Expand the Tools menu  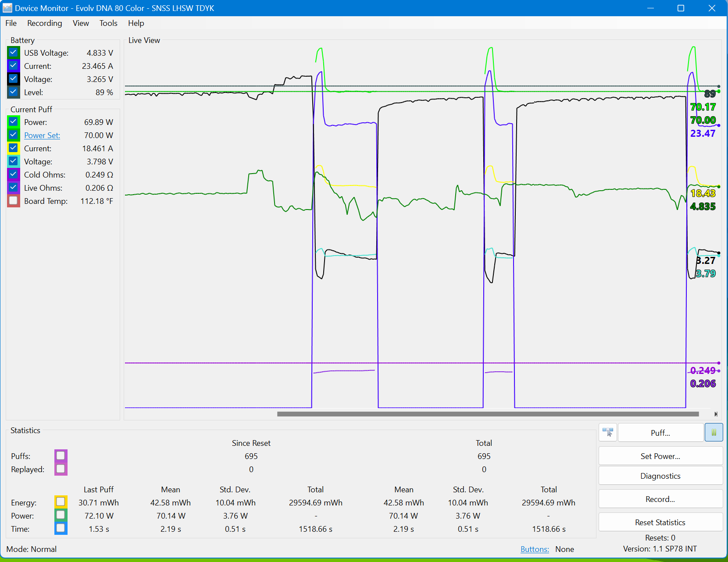108,23
